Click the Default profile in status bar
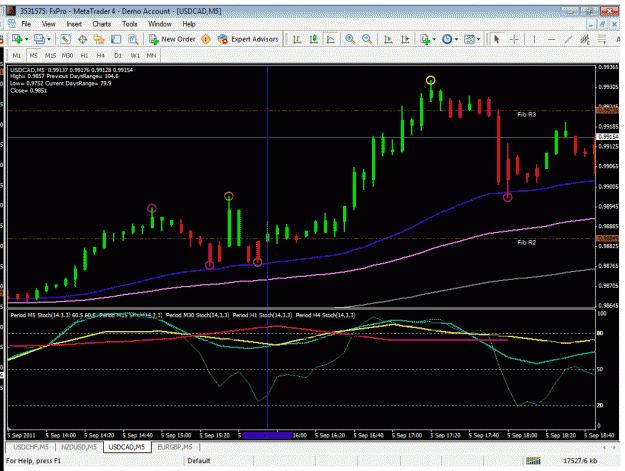This screenshot has width=625, height=471. [x=199, y=461]
